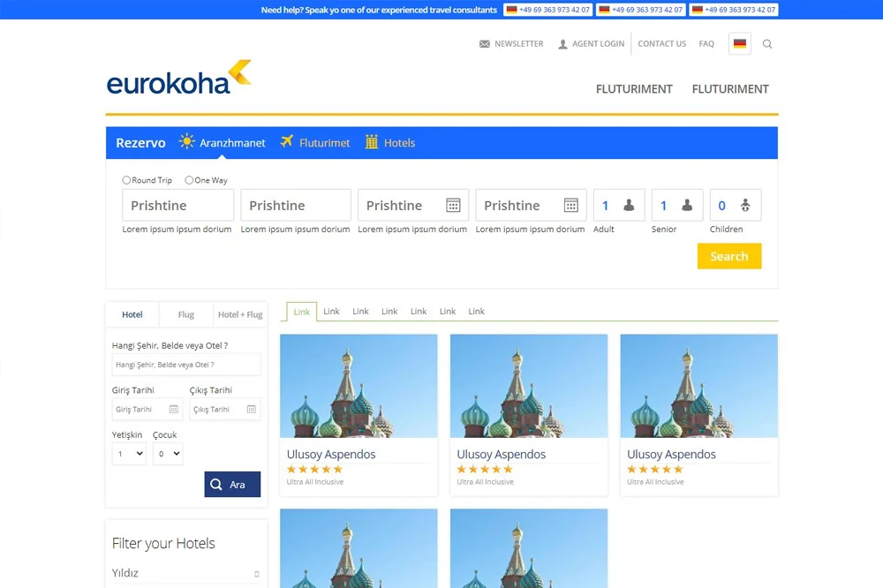The image size is (883, 588).
Task: Expand the Yıldız filter section
Action: click(257, 574)
